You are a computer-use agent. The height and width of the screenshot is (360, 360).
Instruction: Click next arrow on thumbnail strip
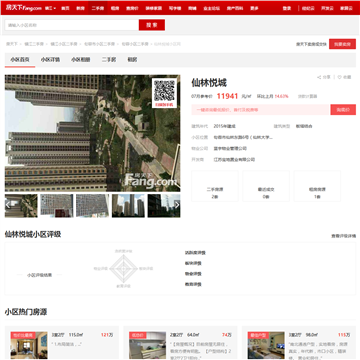(177, 206)
